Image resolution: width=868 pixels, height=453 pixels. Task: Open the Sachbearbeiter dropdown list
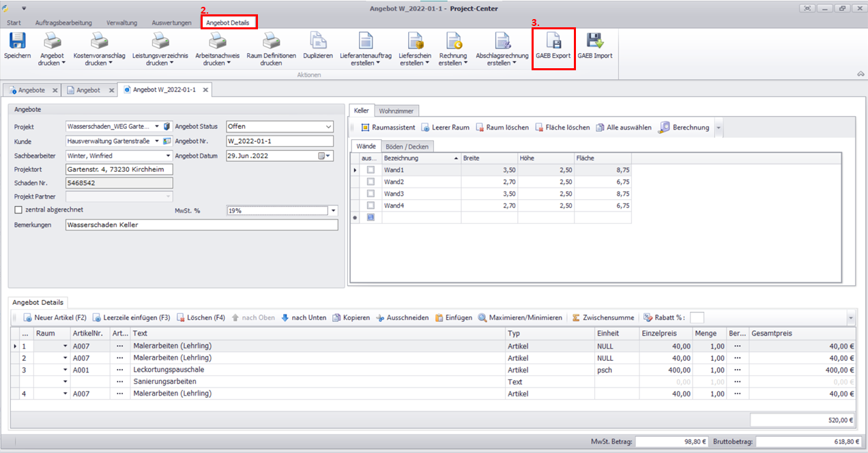coord(168,156)
